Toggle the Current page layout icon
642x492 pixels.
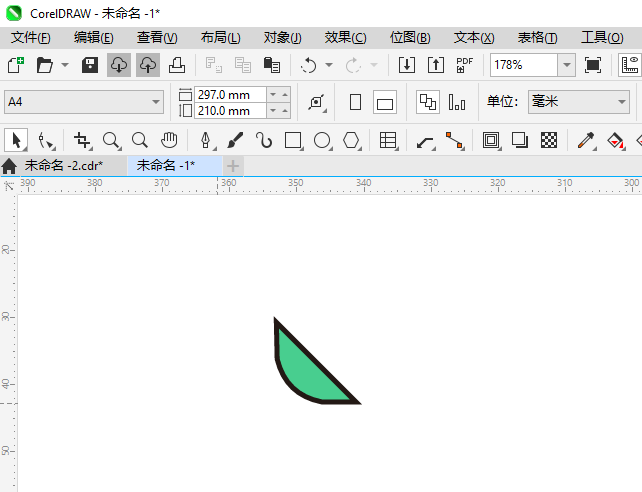point(457,102)
